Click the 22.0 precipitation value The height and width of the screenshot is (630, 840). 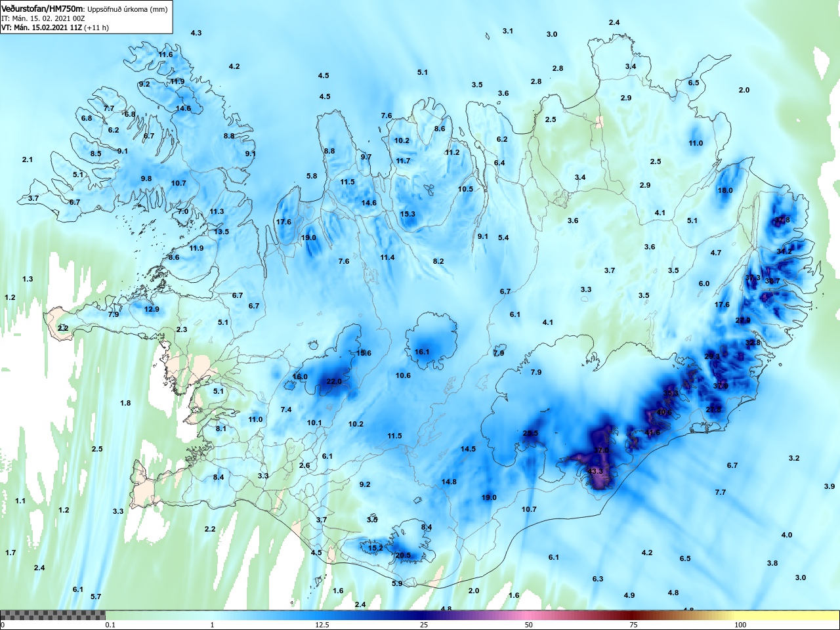[x=334, y=381]
